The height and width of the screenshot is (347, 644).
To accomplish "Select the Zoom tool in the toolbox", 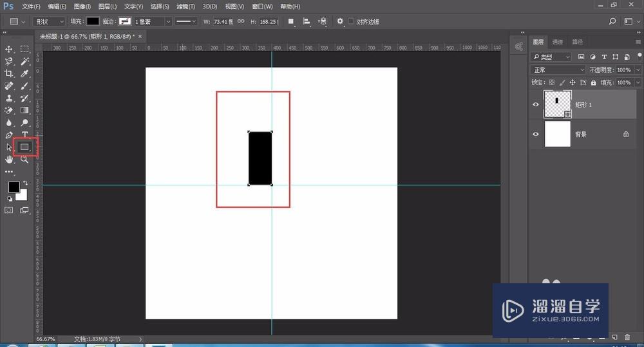I will coord(24,159).
